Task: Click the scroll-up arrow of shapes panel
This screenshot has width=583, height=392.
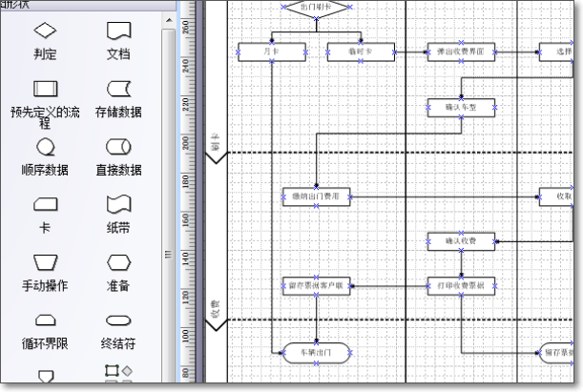Action: 169,20
